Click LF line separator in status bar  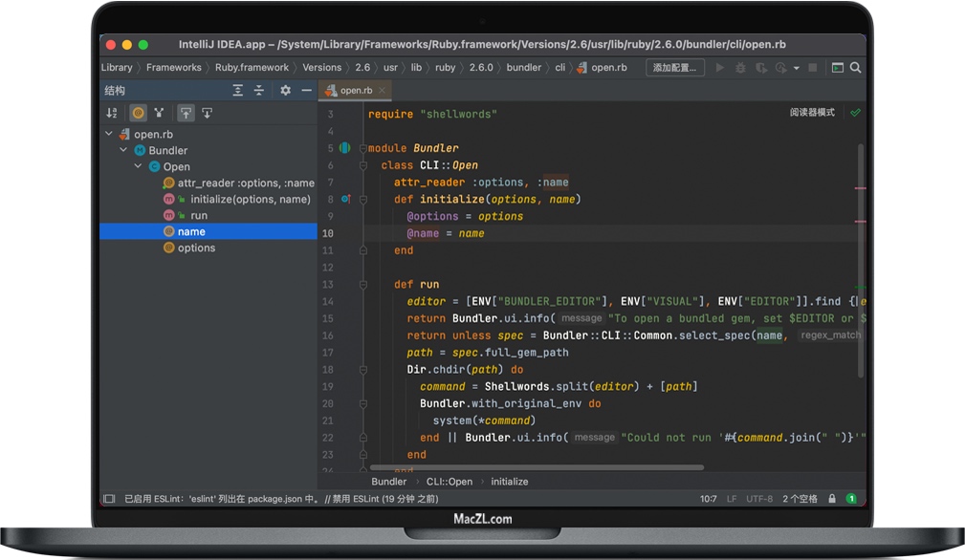tap(732, 498)
